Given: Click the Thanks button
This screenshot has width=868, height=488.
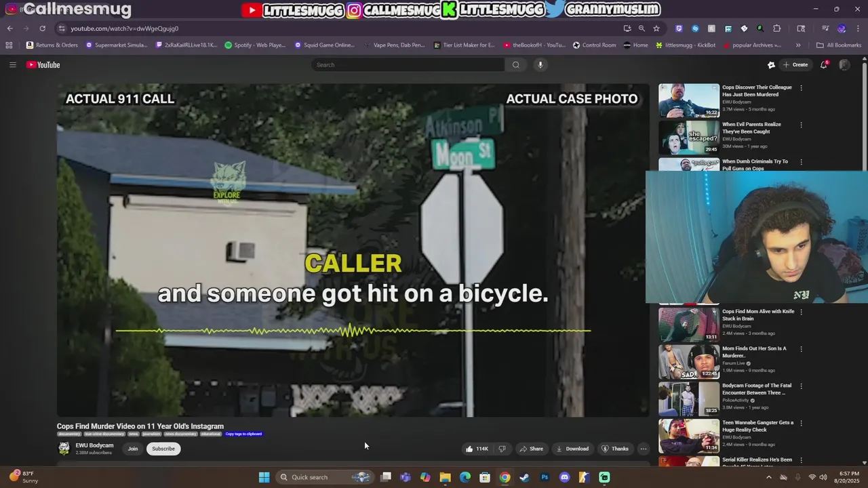Looking at the screenshot, I should (x=615, y=449).
